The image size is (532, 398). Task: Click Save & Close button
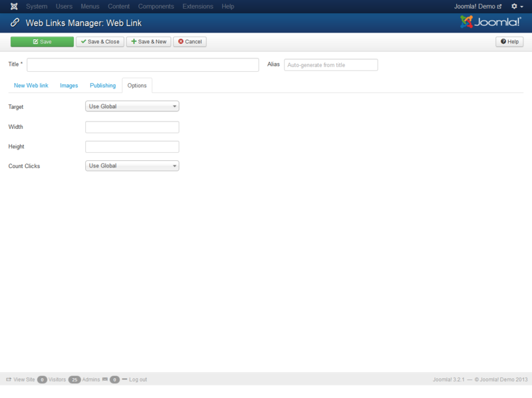pos(100,42)
